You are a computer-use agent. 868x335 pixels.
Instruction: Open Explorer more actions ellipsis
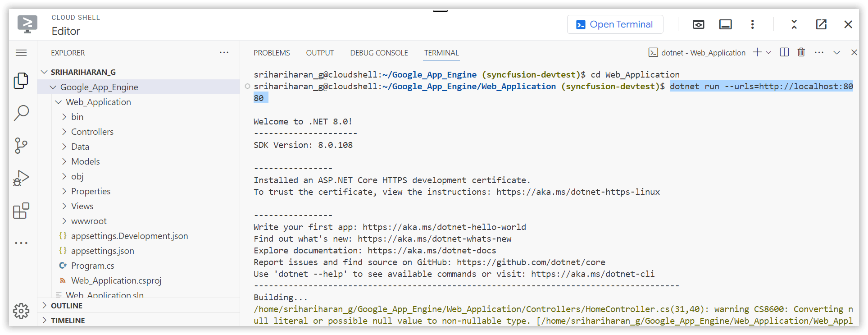point(224,52)
